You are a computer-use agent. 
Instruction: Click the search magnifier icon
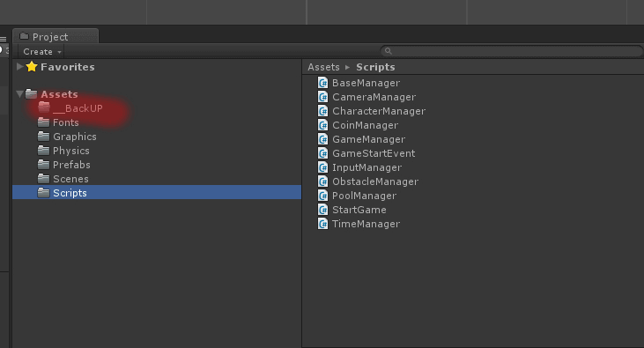click(x=389, y=51)
